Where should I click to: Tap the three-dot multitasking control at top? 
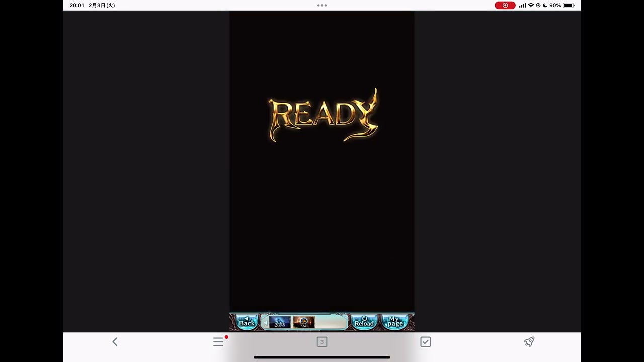[x=322, y=5]
